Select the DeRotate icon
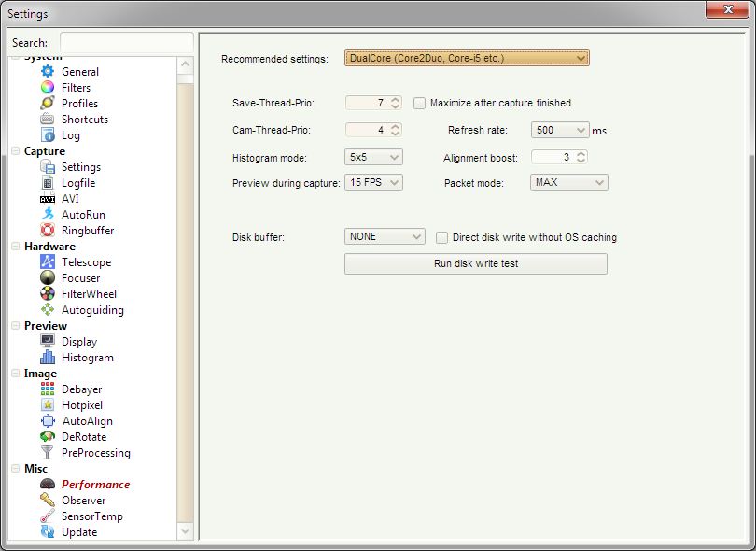The width and height of the screenshot is (756, 551). coord(48,437)
